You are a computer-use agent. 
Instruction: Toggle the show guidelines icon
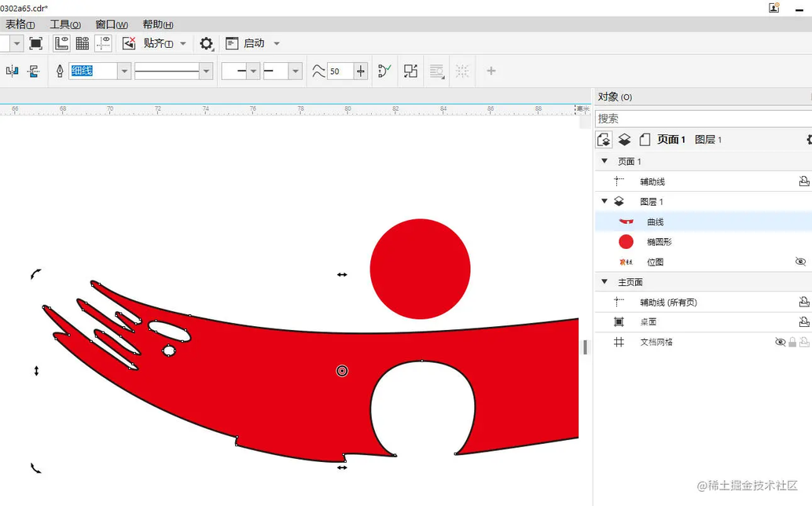103,43
